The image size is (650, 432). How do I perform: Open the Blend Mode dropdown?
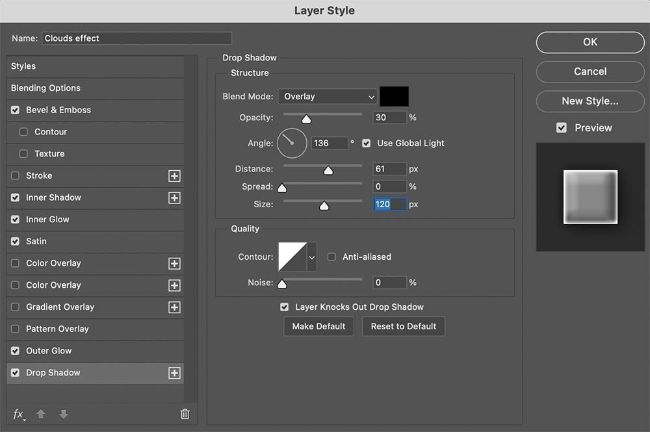pyautogui.click(x=327, y=97)
